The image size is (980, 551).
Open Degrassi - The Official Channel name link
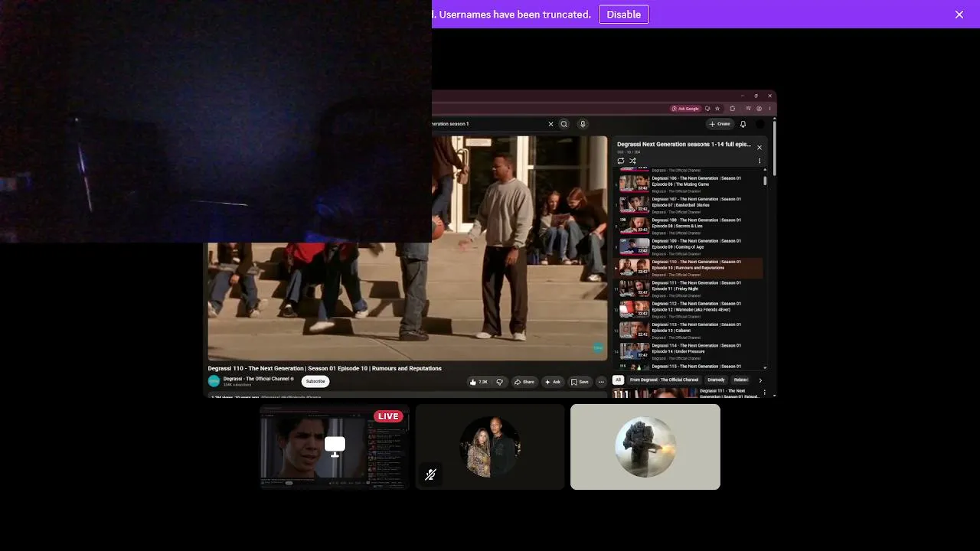tap(256, 379)
